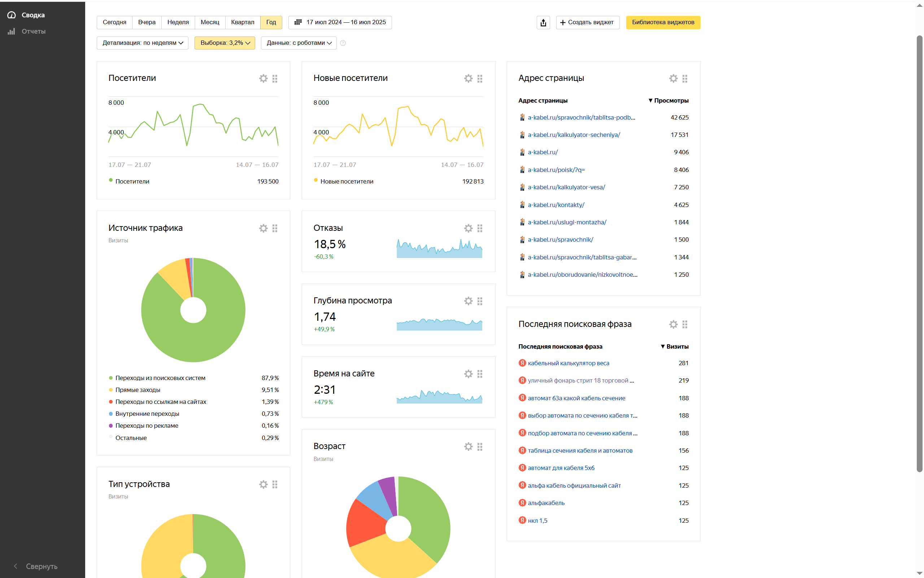
Task: Open settings gear of Тип устройства widget
Action: (263, 484)
